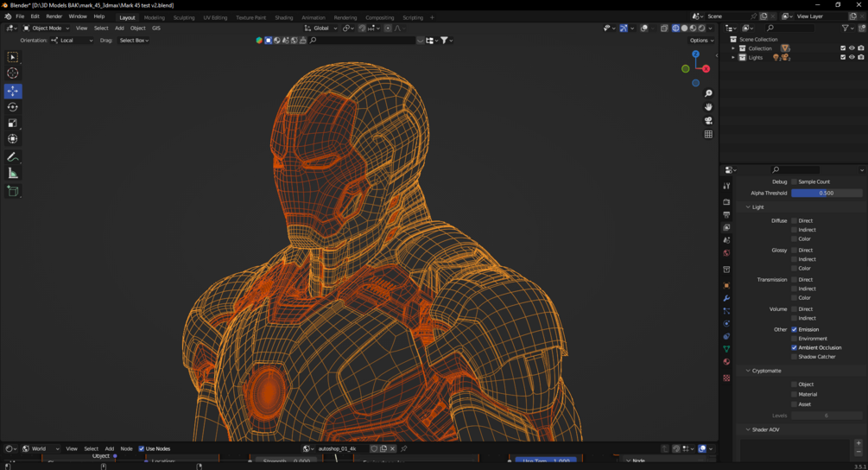The image size is (868, 470).
Task: Enable Diffuse Direct light pass
Action: [794, 220]
